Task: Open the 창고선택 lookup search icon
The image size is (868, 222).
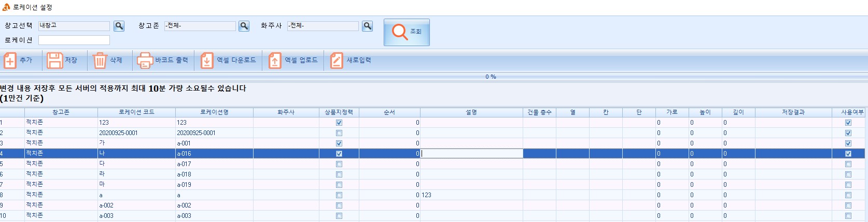Action: (119, 26)
